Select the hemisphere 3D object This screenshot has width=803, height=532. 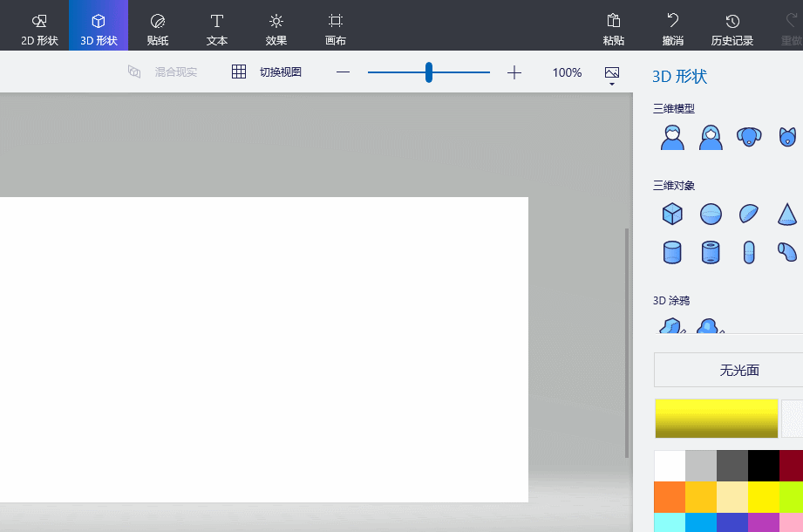749,214
